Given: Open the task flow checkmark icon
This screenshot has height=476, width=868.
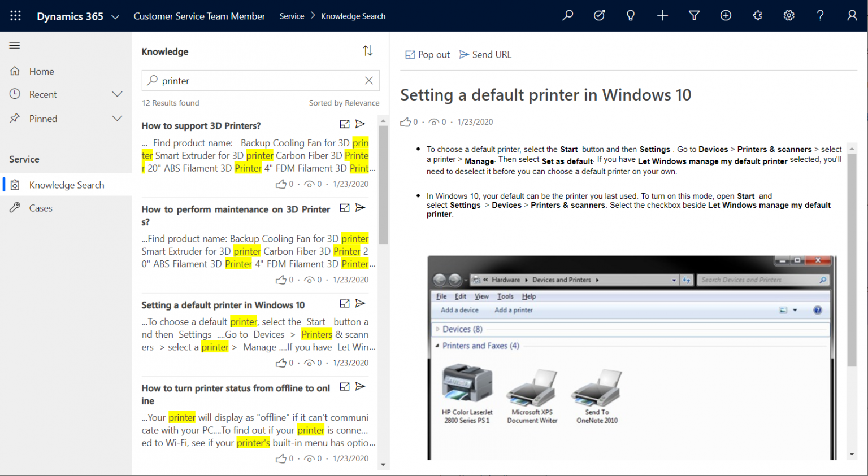Looking at the screenshot, I should [x=599, y=16].
